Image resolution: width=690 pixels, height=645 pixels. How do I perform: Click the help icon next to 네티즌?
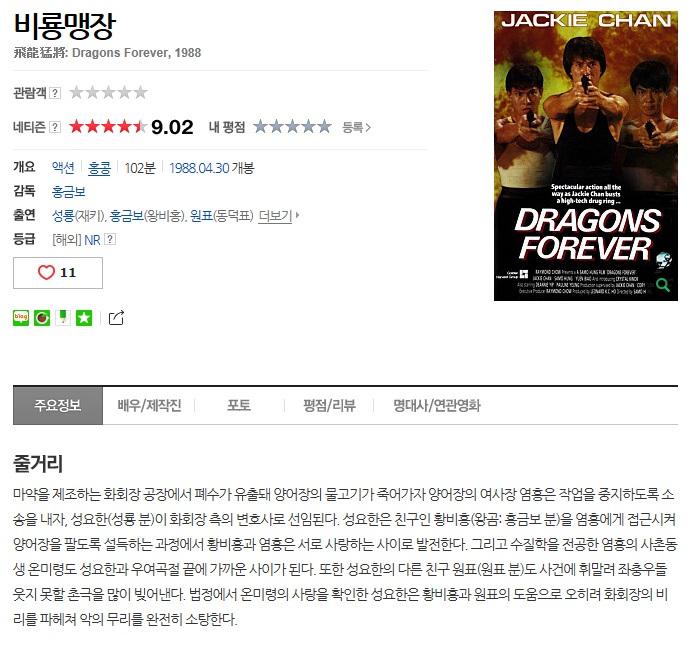(55, 127)
